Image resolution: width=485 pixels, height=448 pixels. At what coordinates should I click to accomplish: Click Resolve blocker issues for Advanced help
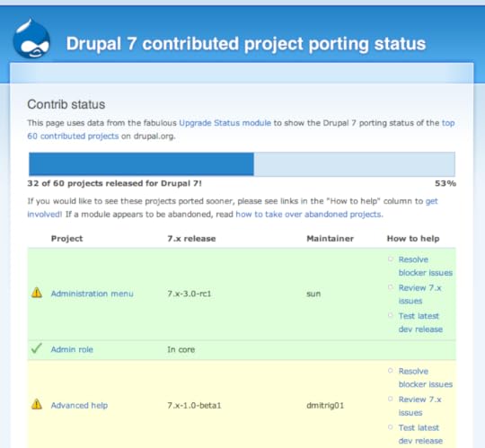pyautogui.click(x=426, y=378)
